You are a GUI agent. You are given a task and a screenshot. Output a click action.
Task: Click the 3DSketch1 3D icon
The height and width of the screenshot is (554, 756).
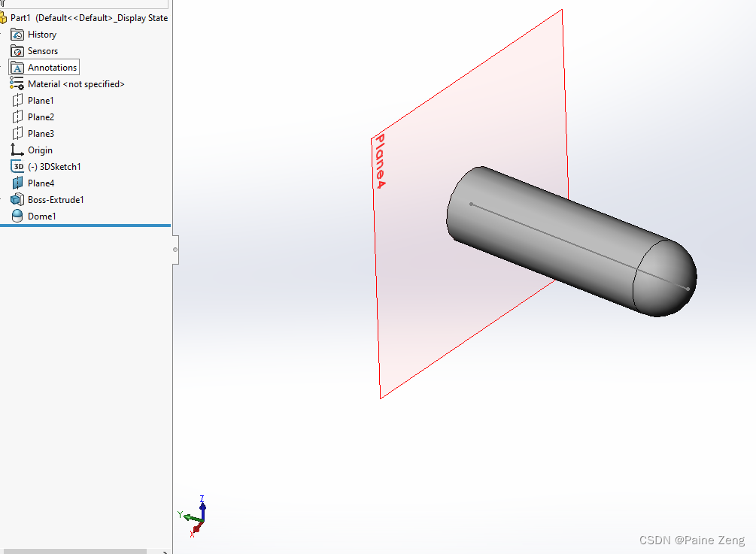click(17, 167)
